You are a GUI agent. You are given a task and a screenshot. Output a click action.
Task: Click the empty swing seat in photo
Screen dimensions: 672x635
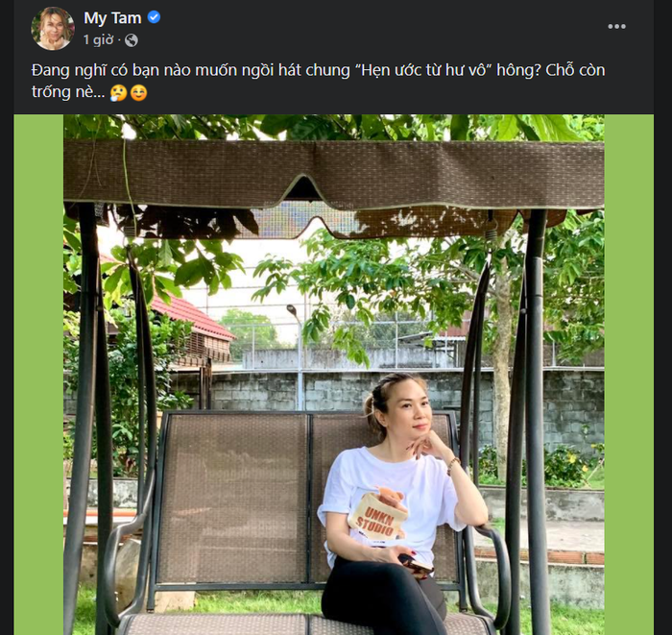[x=233, y=498]
